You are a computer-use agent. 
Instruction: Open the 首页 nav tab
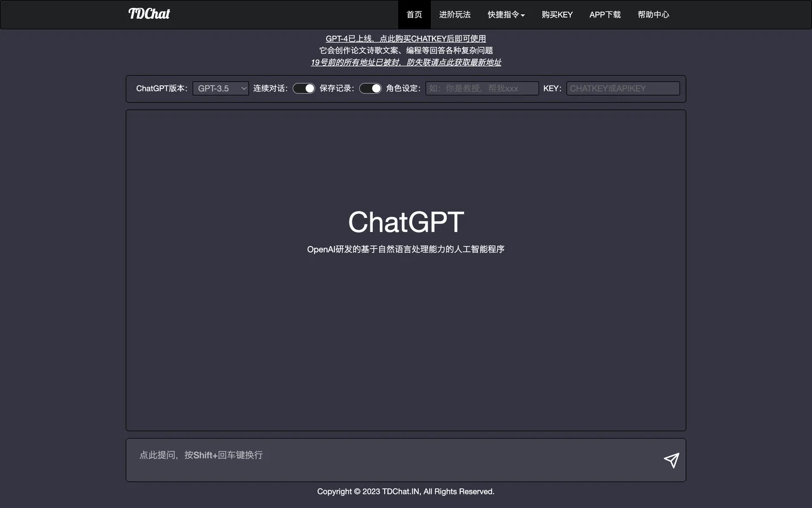414,15
